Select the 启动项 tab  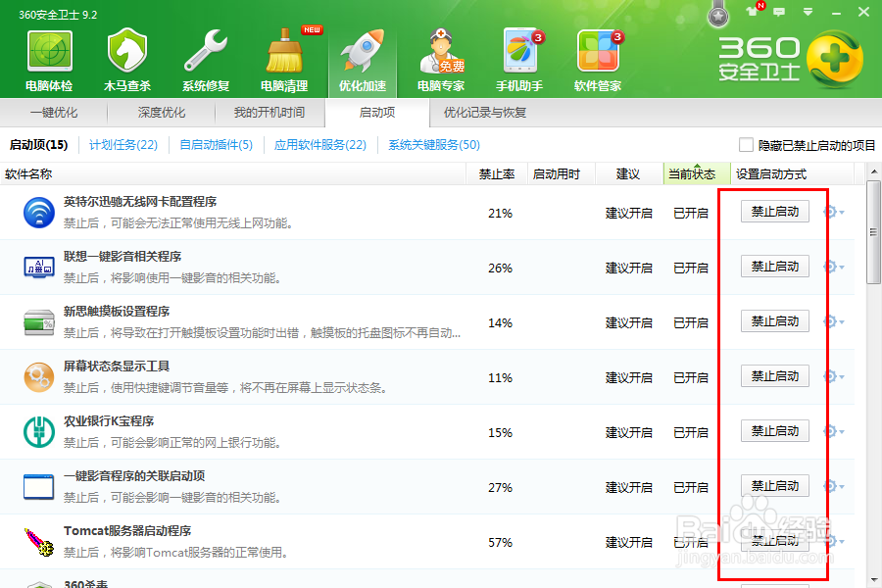click(x=377, y=113)
